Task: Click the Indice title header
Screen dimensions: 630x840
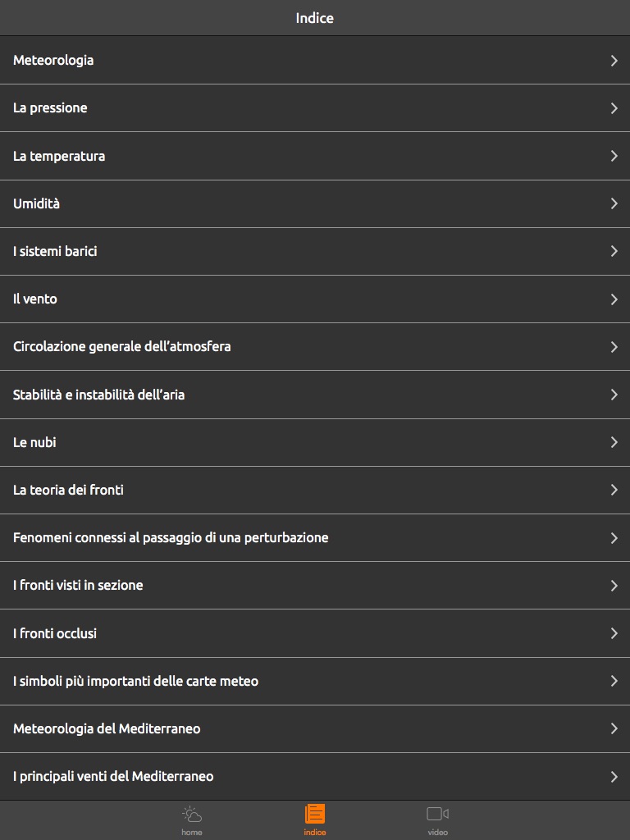Action: click(315, 18)
